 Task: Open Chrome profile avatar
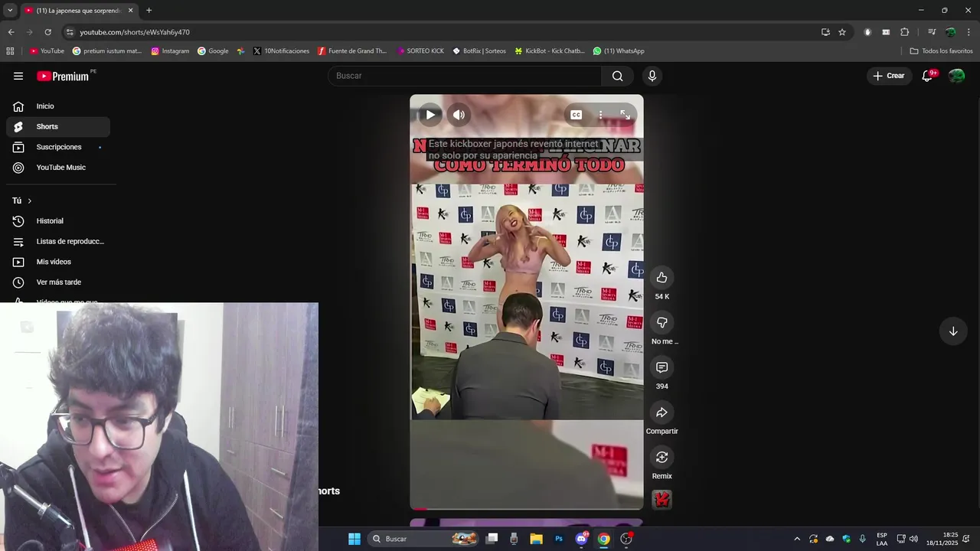tap(950, 32)
